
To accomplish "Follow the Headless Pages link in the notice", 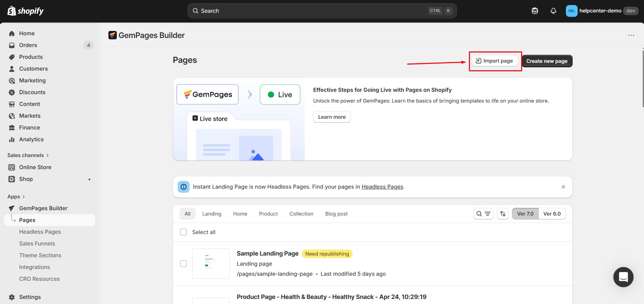I will [382, 187].
